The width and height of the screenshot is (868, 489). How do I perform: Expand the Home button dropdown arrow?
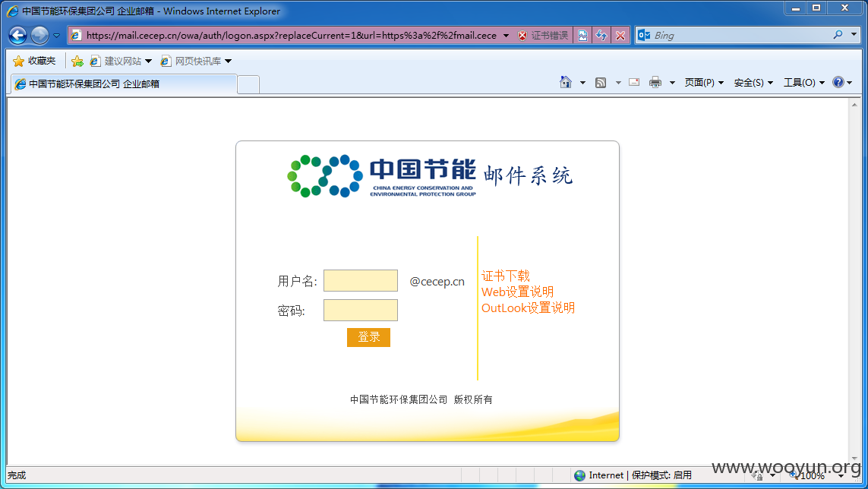(x=582, y=83)
